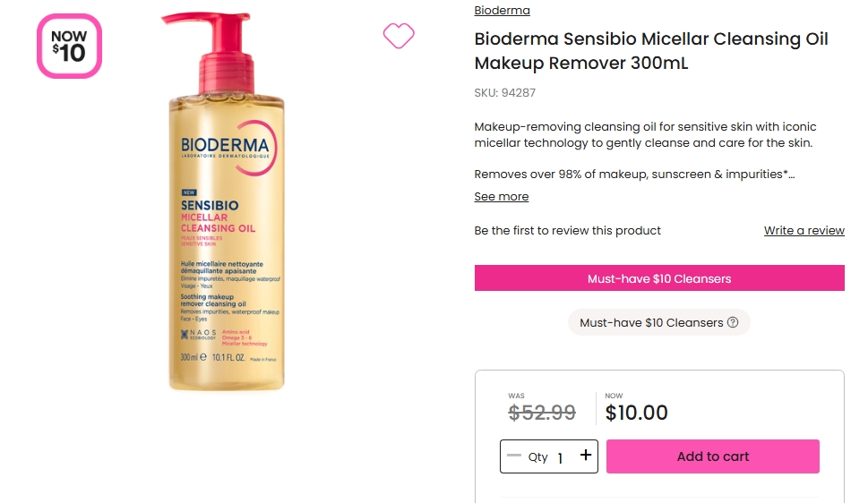This screenshot has width=868, height=503.
Task: Click the question mark help icon
Action: point(733,322)
